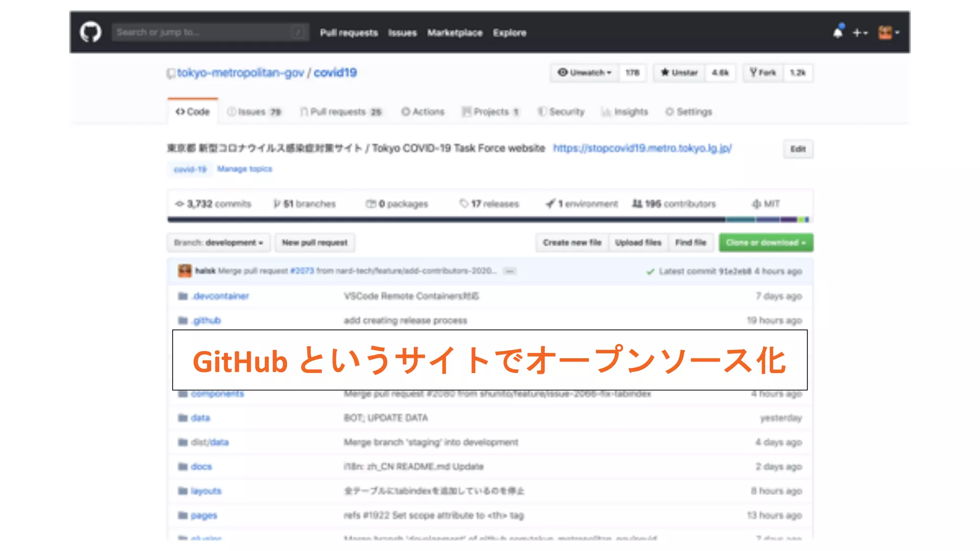This screenshot has width=980, height=551.
Task: Open the .github folder
Action: click(206, 320)
